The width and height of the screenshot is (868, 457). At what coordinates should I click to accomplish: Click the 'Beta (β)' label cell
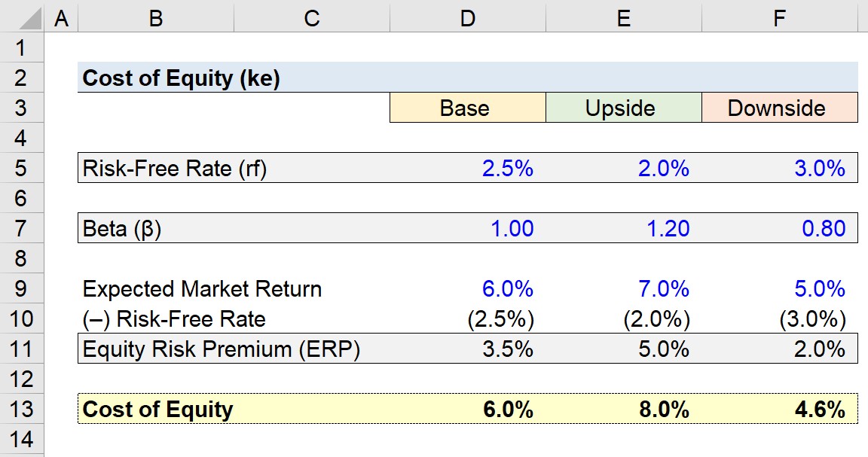(x=122, y=229)
